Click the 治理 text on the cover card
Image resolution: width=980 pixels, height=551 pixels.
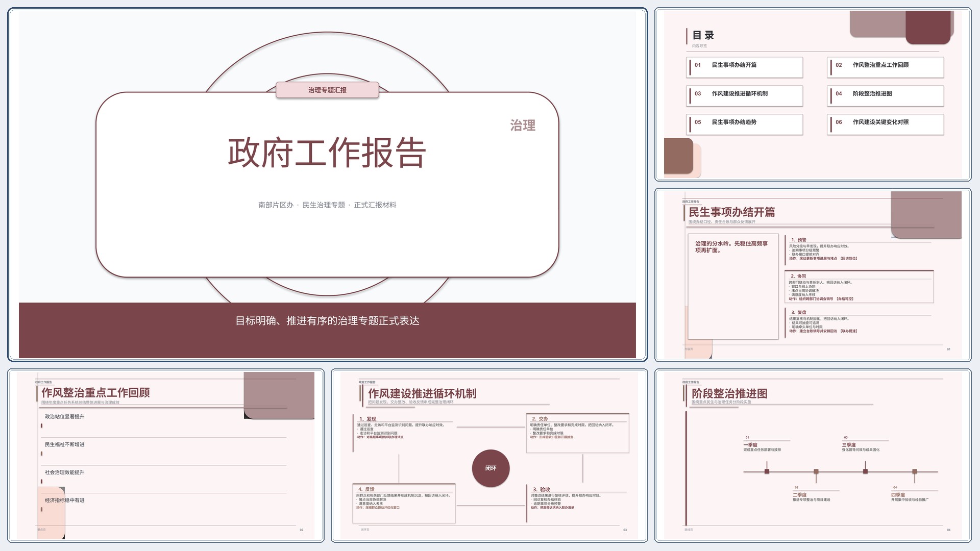(523, 126)
